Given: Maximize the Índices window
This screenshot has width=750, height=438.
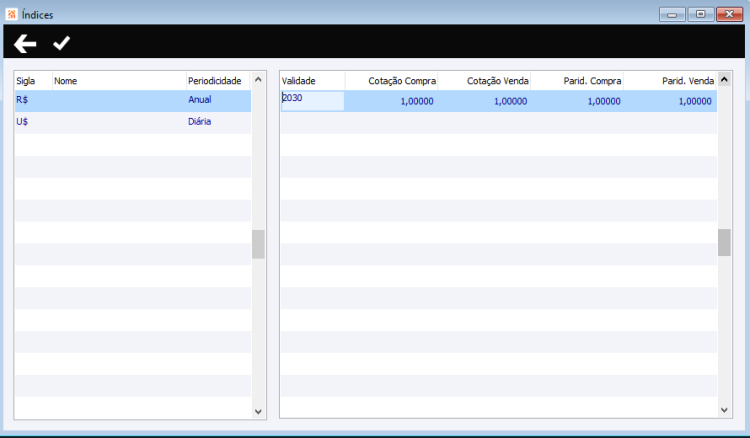Looking at the screenshot, I should coord(701,14).
